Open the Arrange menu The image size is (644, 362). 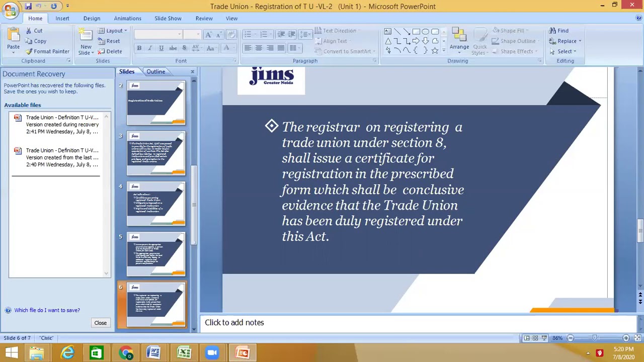[x=459, y=40]
